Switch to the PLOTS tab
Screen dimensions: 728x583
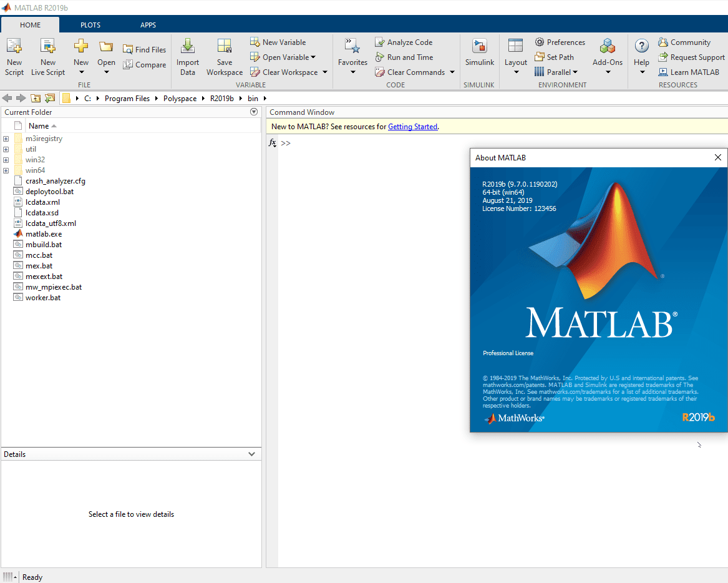pyautogui.click(x=90, y=24)
